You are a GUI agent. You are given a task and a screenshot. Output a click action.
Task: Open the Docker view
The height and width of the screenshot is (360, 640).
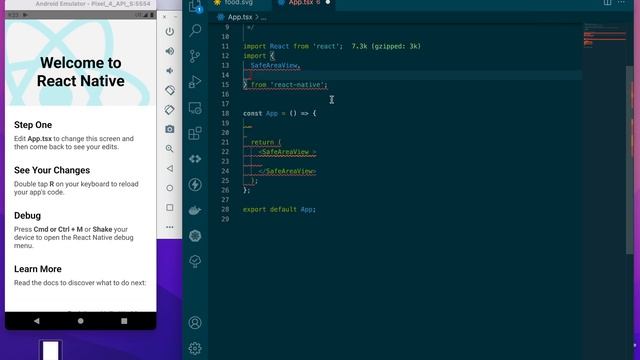point(195,210)
